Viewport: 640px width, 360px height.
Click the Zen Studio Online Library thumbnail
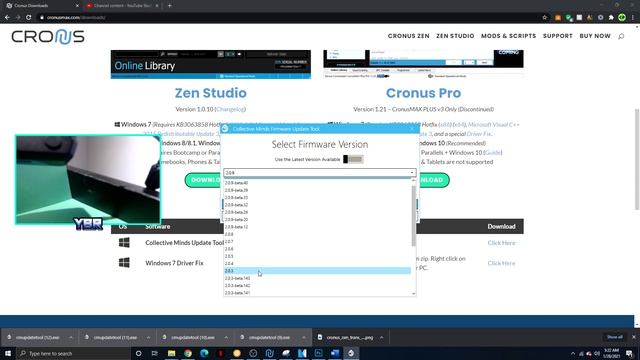tap(211, 64)
